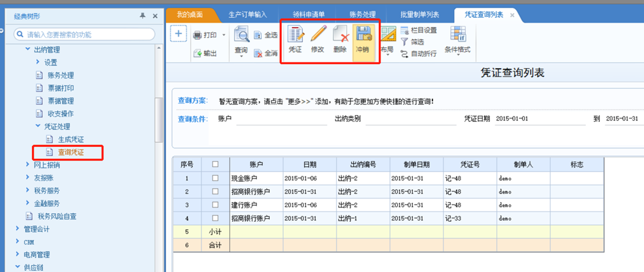The width and height of the screenshot is (644, 272).
Task: Click 记-33 voucher number cell
Action: pos(470,218)
